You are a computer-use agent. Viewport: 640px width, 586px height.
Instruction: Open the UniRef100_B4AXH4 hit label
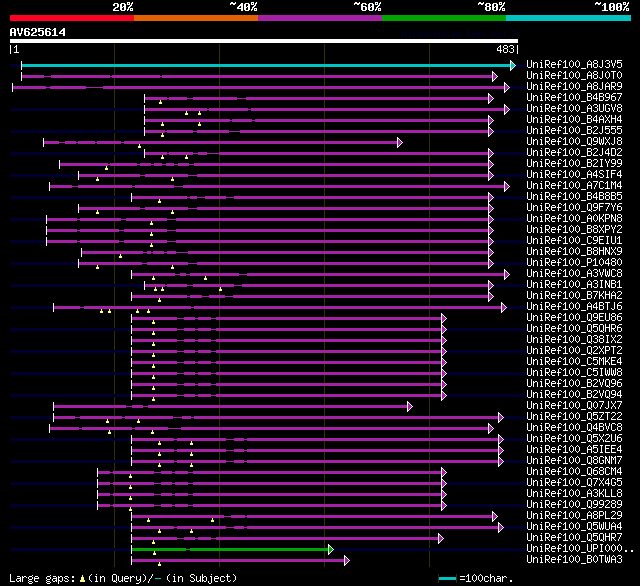pos(574,120)
